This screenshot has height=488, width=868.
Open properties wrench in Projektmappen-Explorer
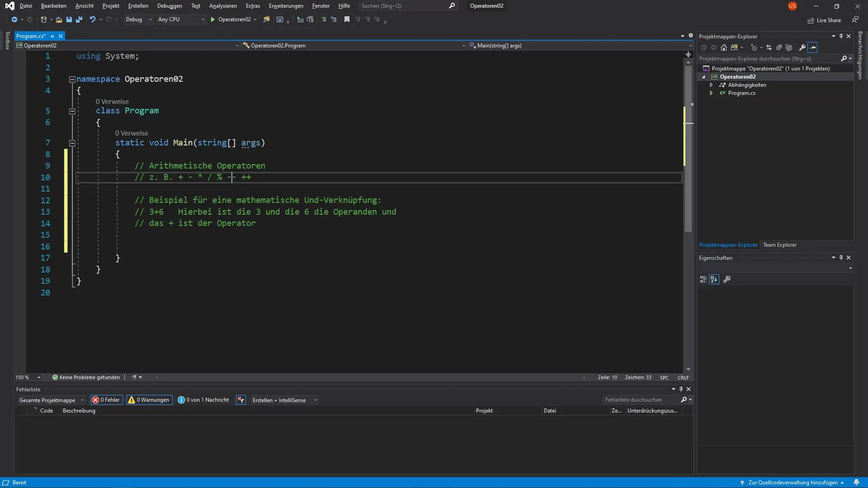coord(802,47)
